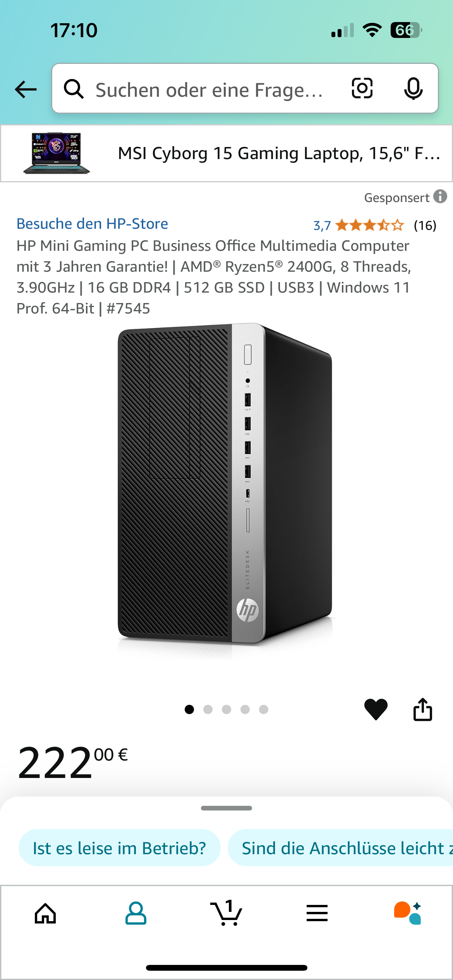
Task: Open the hamburger menu
Action: pyautogui.click(x=317, y=913)
